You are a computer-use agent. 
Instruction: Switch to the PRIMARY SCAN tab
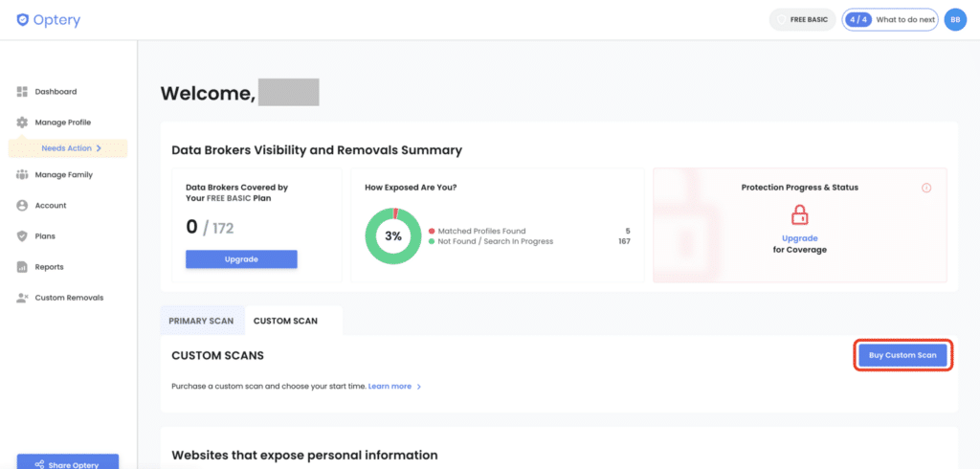tap(201, 321)
